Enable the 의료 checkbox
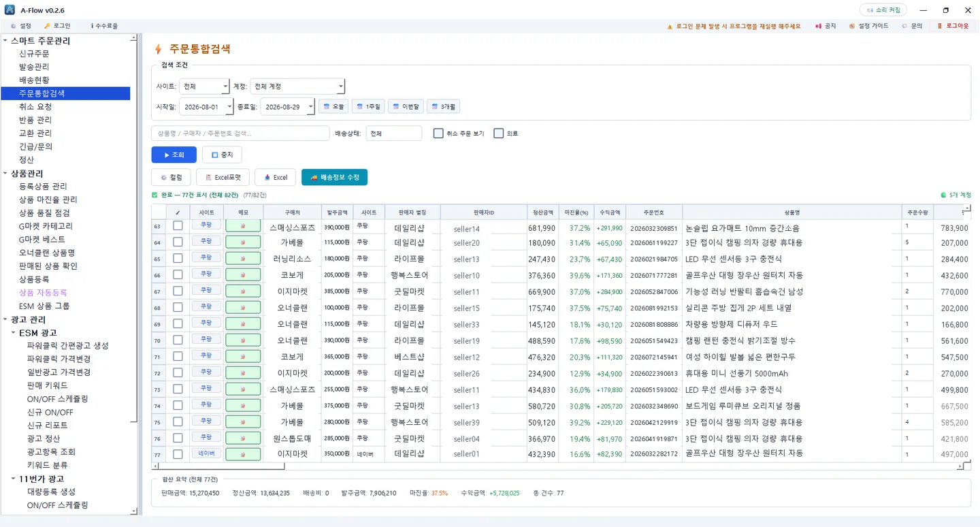This screenshot has width=980, height=527. pos(499,133)
